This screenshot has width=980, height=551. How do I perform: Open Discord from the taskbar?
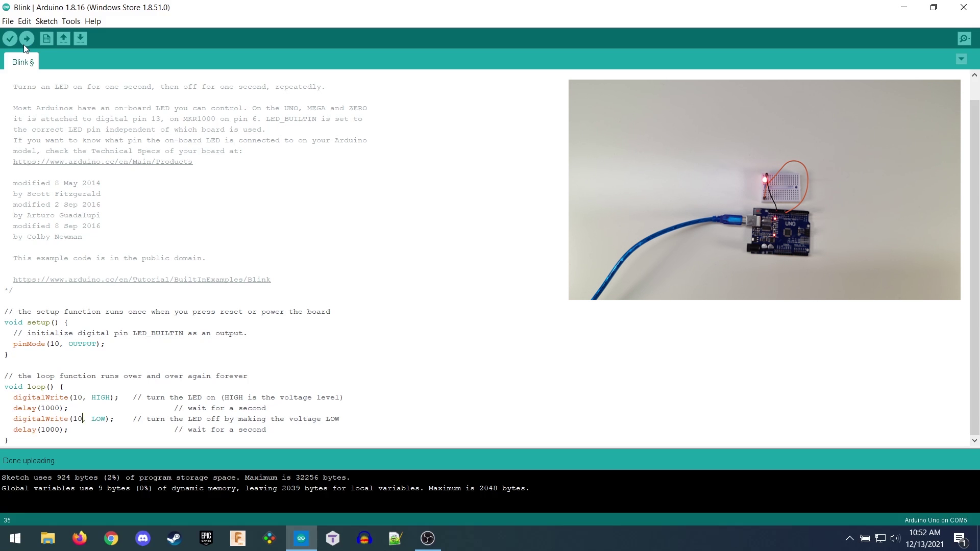tap(142, 538)
